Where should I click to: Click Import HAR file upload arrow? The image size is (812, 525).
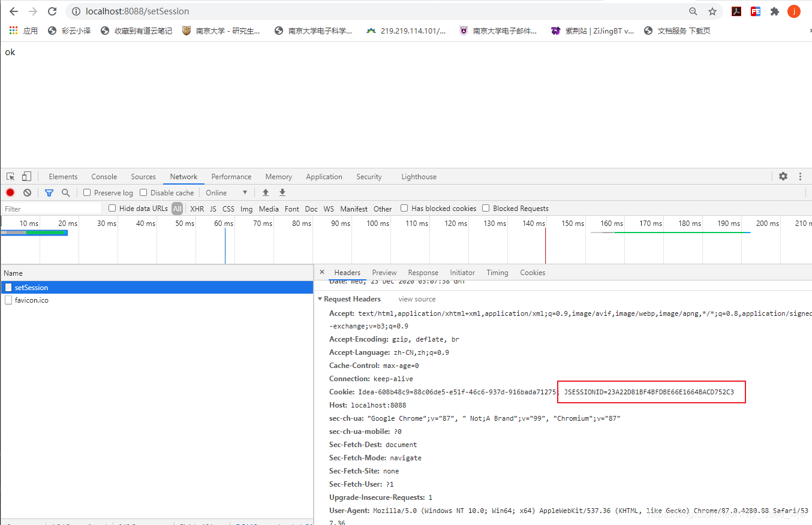coord(266,192)
